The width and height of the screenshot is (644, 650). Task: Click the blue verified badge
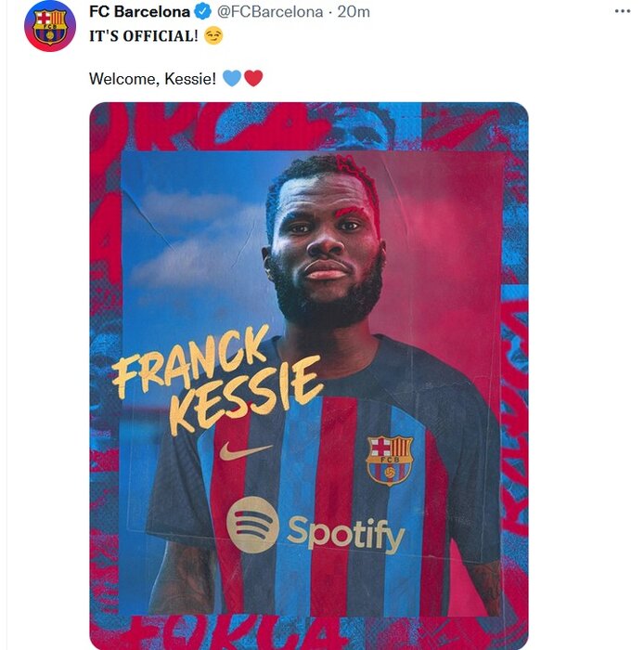(x=203, y=12)
